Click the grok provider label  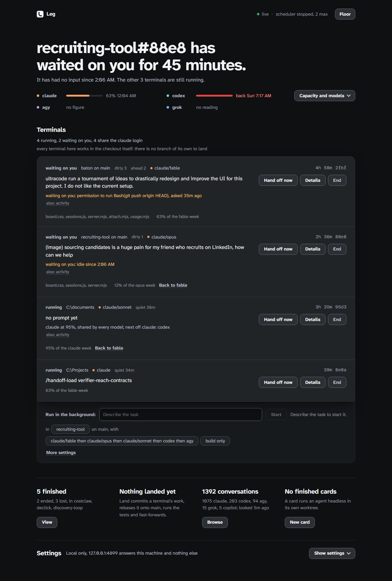pos(177,107)
